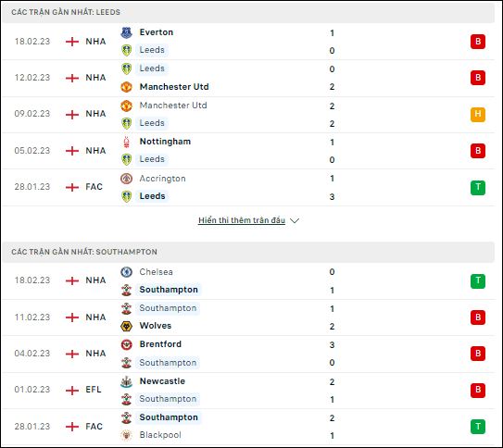Open the 09.02.23 Manchester Utd vs Leeds row

click(x=248, y=115)
